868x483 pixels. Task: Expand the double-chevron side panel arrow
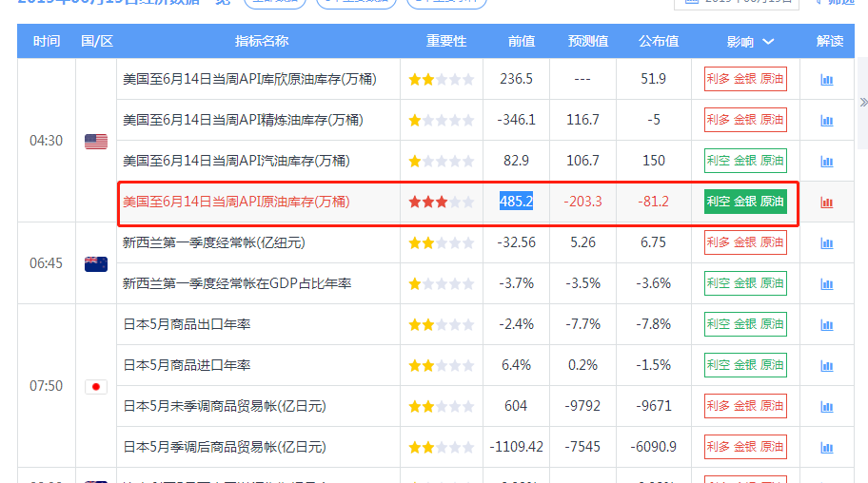[863, 103]
